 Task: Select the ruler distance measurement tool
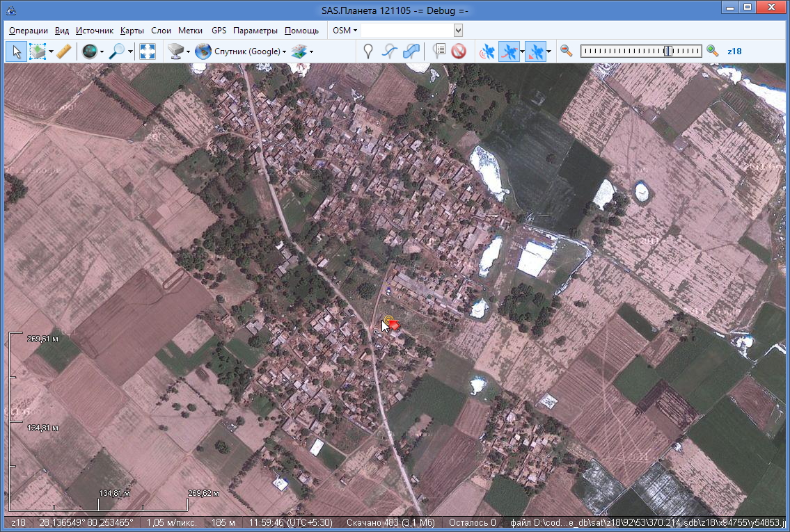[x=63, y=51]
